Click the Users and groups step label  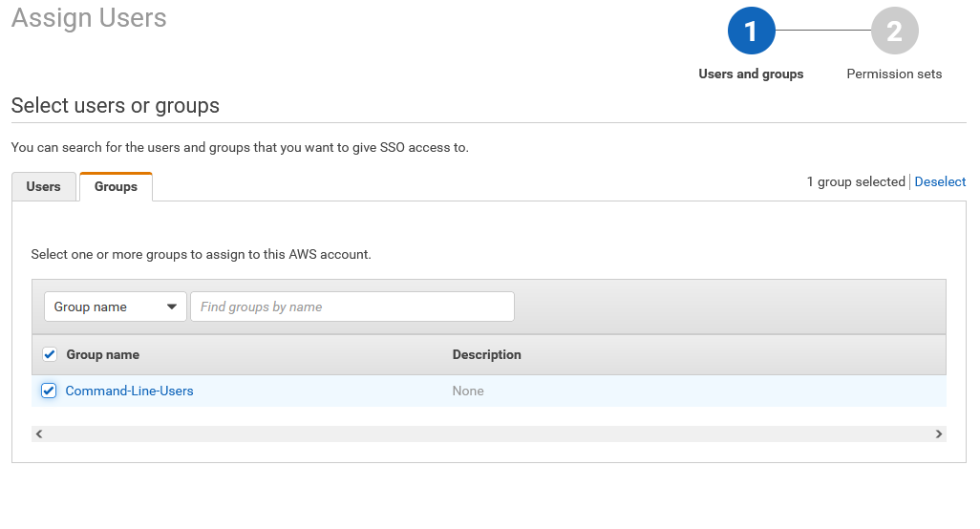pos(751,74)
